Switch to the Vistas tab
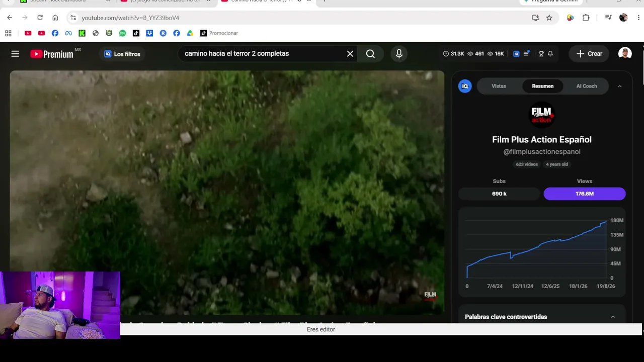Image resolution: width=644 pixels, height=362 pixels. point(499,86)
